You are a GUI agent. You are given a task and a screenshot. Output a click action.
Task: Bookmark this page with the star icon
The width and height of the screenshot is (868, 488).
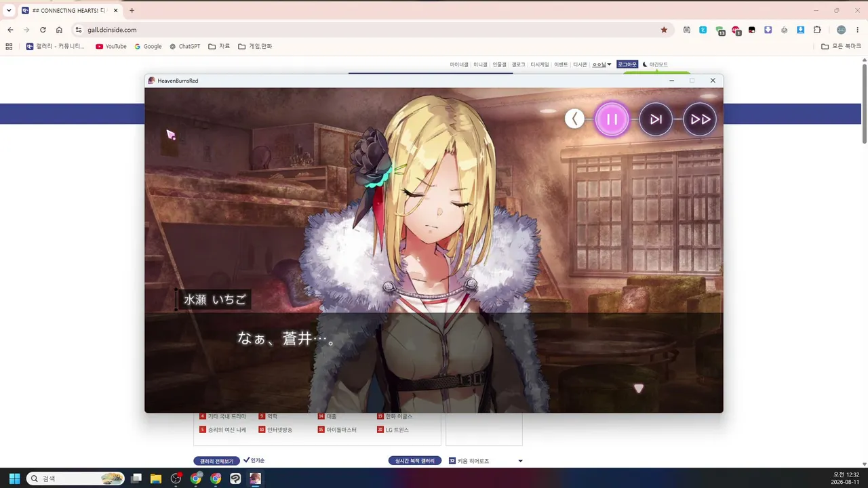(664, 30)
